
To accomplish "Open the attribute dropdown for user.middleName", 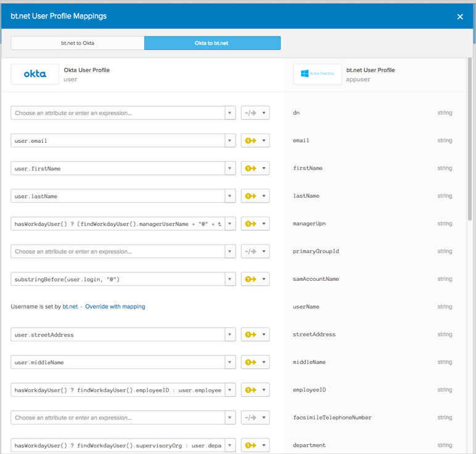I will point(230,362).
